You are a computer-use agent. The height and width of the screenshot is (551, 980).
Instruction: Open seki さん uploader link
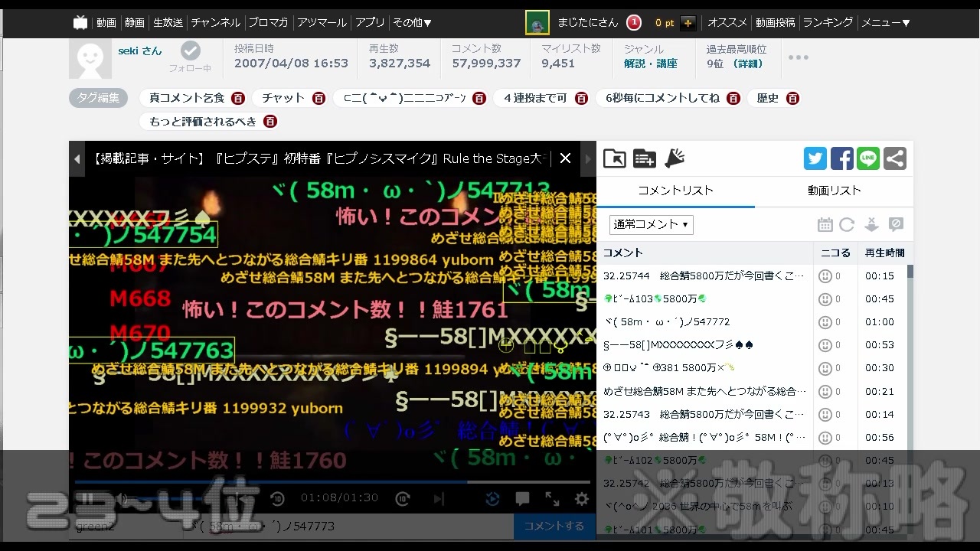tap(140, 51)
